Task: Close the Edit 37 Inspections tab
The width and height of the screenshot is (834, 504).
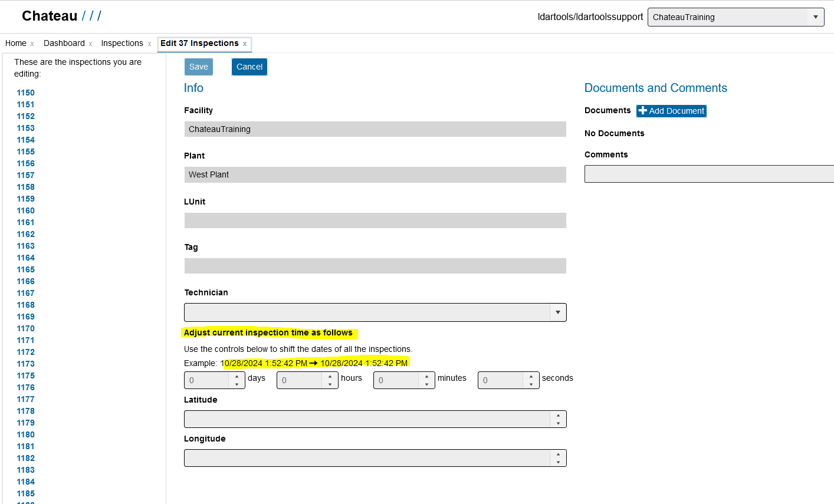Action: click(245, 44)
